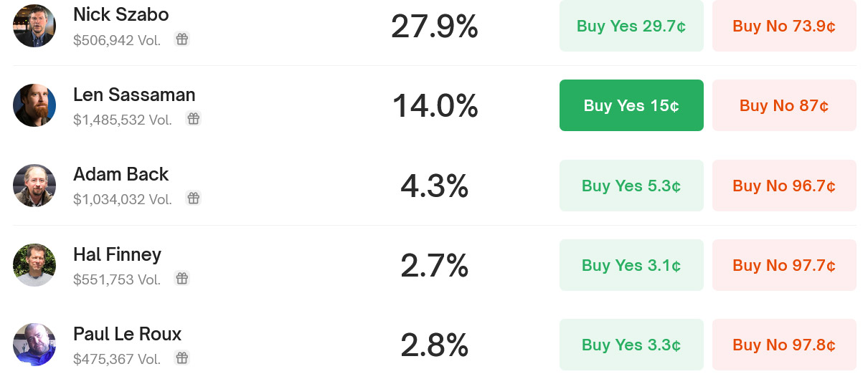Select Paul Le Roux's avatar

click(x=34, y=345)
